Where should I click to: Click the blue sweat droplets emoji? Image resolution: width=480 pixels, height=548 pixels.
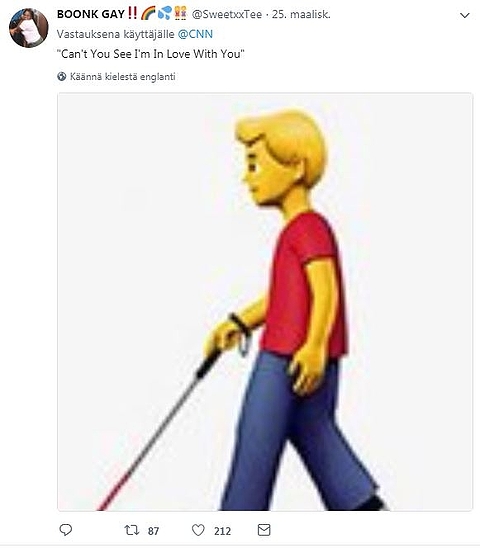(x=165, y=13)
